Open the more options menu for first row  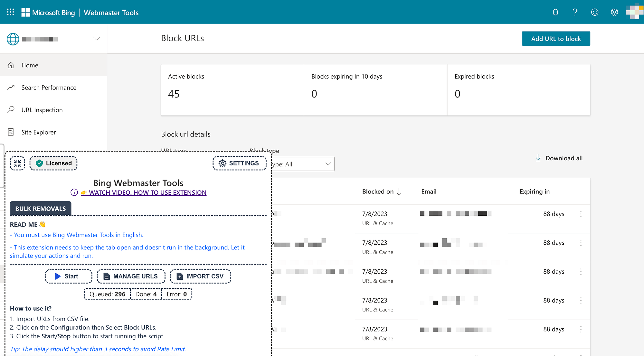pos(581,214)
